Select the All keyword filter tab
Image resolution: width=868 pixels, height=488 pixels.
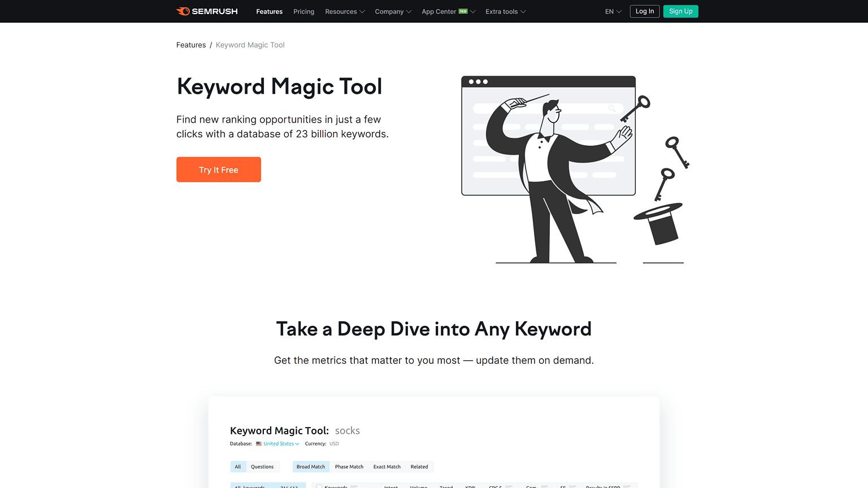pyautogui.click(x=238, y=467)
